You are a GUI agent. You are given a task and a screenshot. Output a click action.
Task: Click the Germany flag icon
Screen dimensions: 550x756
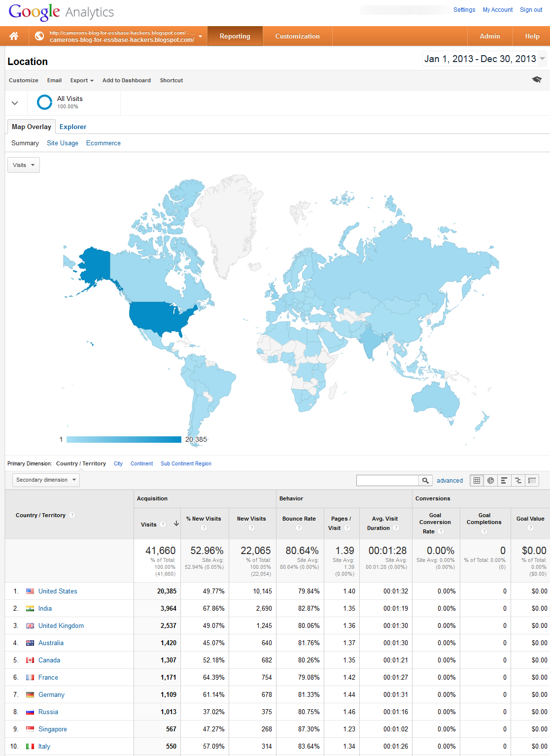click(x=30, y=694)
